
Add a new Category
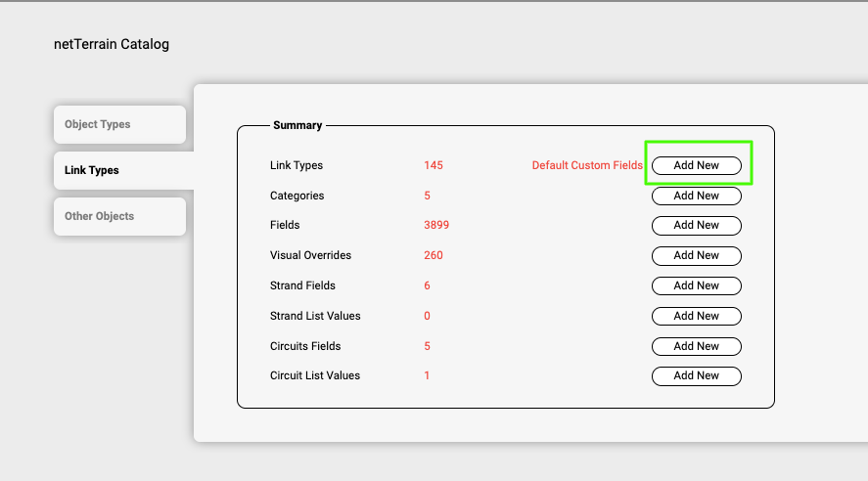click(696, 196)
